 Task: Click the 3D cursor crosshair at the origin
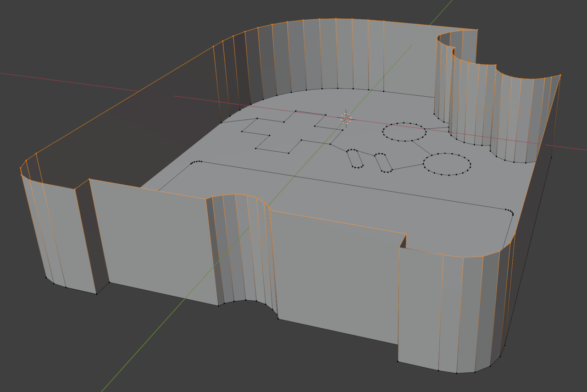click(x=346, y=118)
